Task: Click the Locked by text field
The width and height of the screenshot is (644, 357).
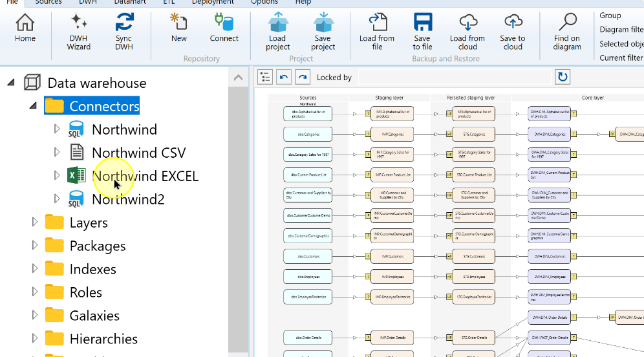Action: (x=455, y=77)
